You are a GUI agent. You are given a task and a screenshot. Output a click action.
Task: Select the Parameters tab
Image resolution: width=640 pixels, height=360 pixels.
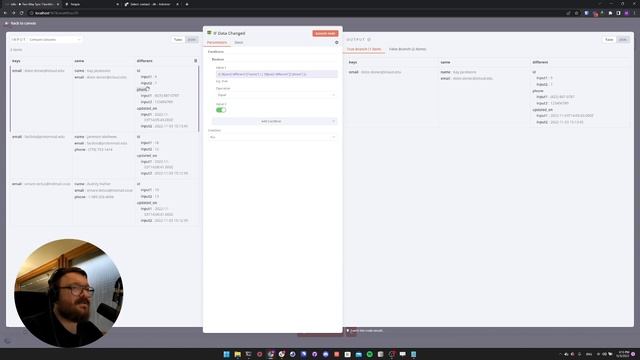[x=217, y=42]
